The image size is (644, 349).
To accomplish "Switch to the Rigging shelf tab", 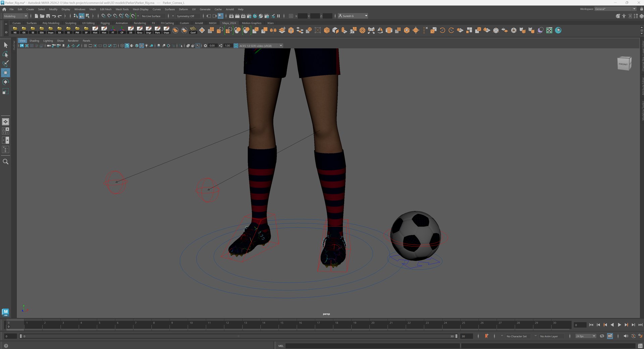I will [105, 23].
